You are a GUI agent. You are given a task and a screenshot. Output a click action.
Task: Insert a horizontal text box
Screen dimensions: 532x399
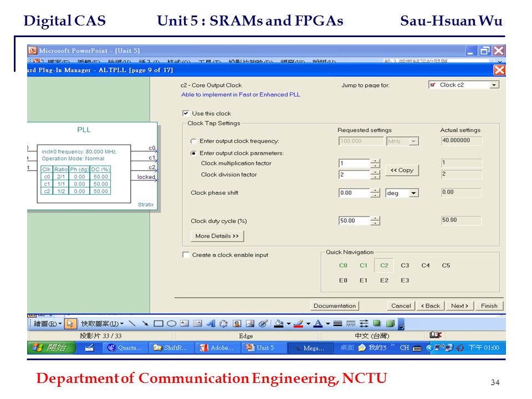[184, 323]
